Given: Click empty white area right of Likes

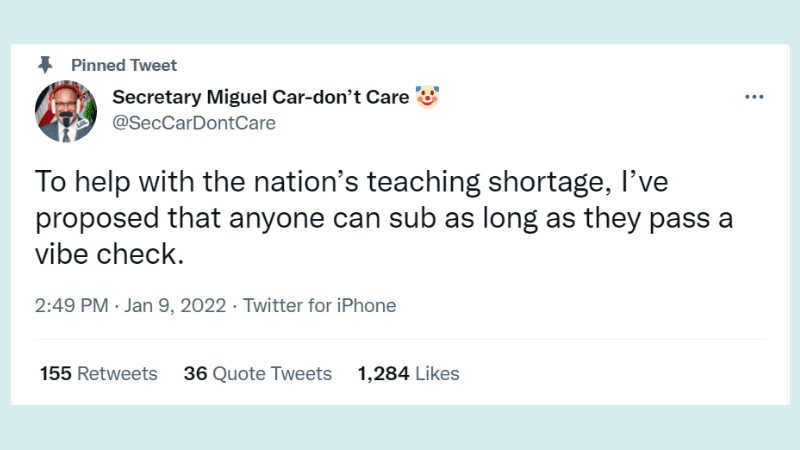Looking at the screenshot, I should (x=620, y=374).
